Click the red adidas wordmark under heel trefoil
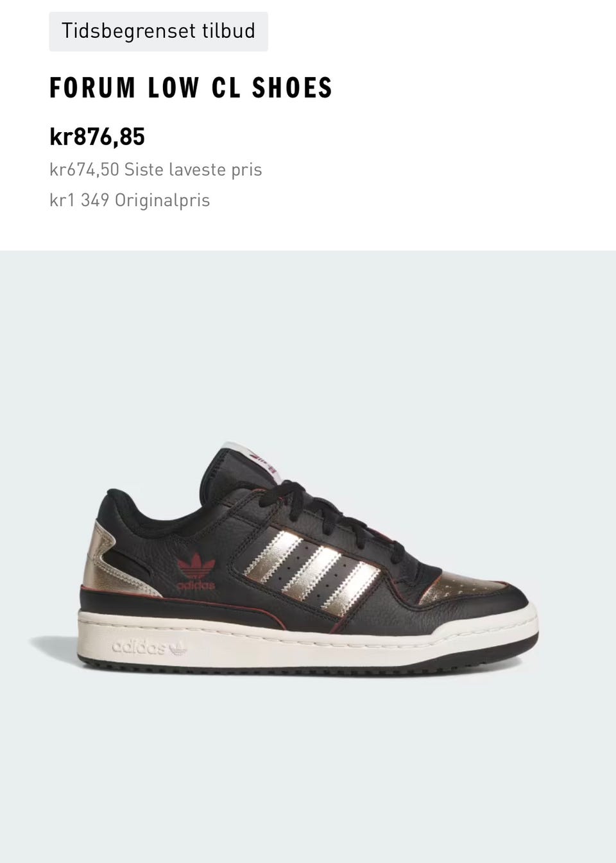 [196, 585]
